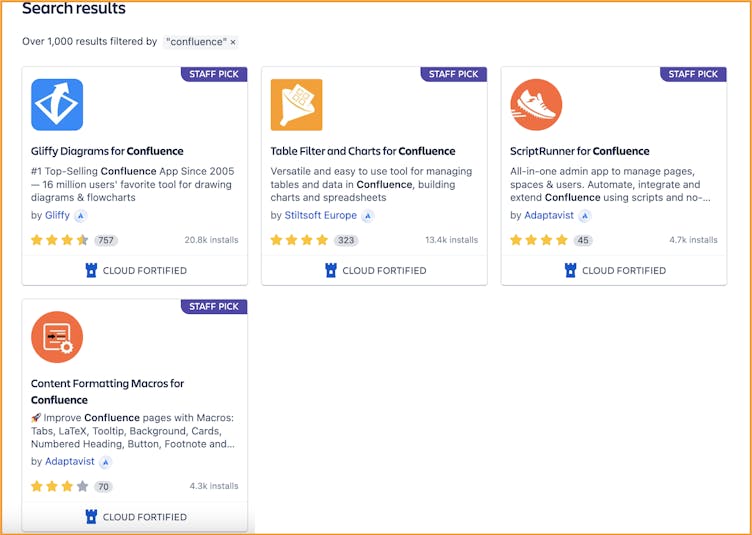Click the 323 reviews count badge

[x=346, y=240]
